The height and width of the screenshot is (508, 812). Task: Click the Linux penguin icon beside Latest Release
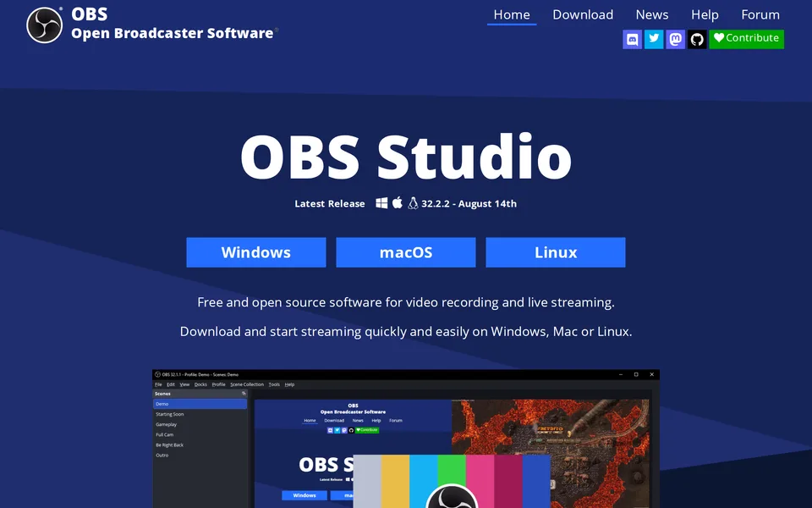pyautogui.click(x=413, y=203)
